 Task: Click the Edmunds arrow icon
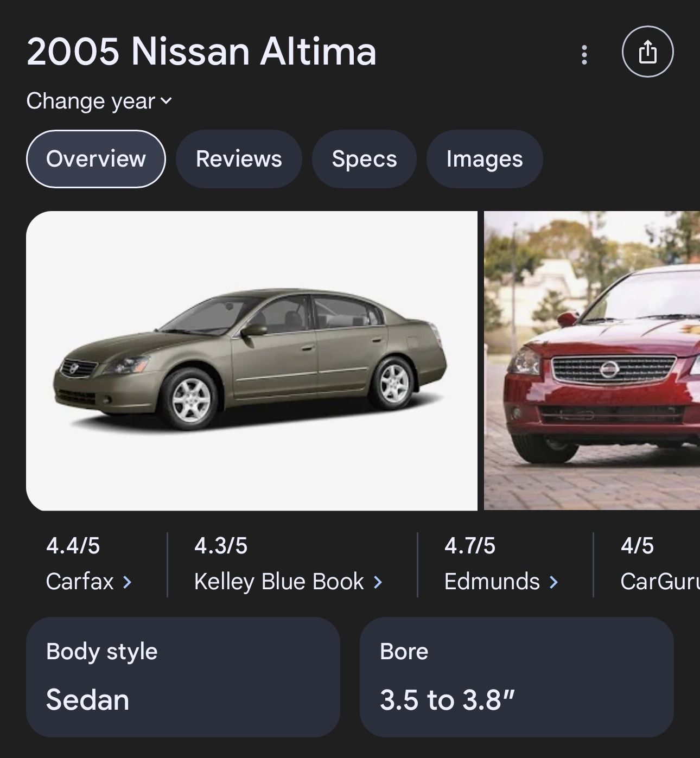point(553,582)
